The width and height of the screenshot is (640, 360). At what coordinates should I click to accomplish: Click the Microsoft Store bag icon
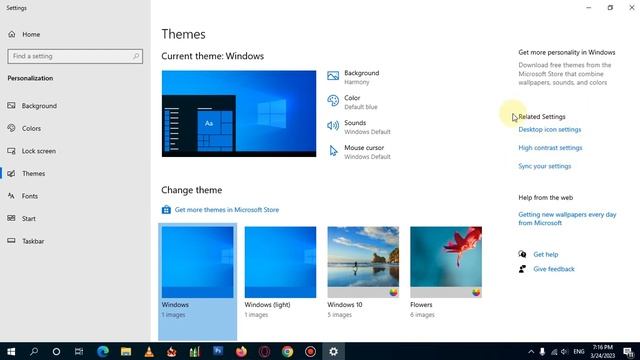tap(166, 210)
